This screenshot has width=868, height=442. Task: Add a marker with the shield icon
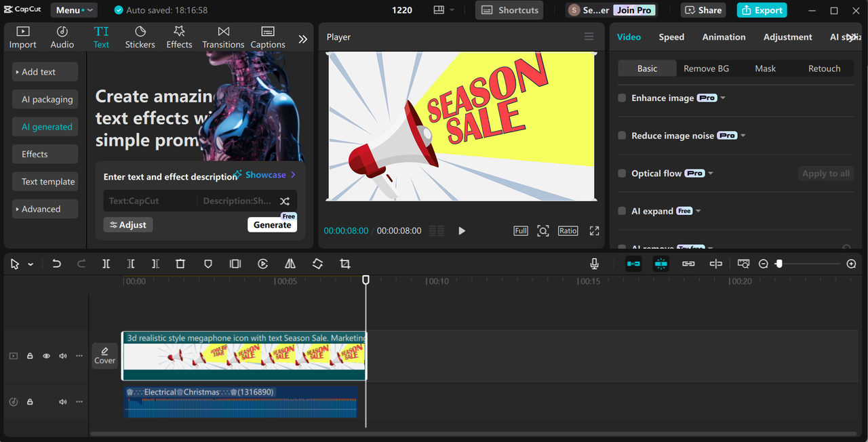click(208, 264)
